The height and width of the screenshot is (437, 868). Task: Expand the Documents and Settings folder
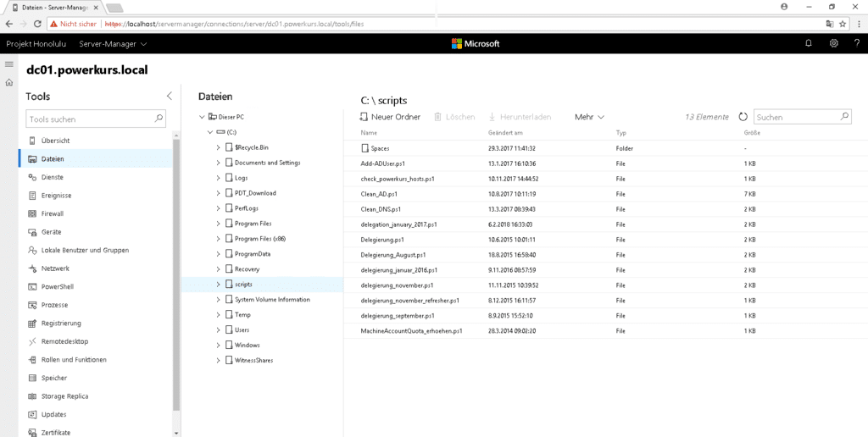click(218, 163)
